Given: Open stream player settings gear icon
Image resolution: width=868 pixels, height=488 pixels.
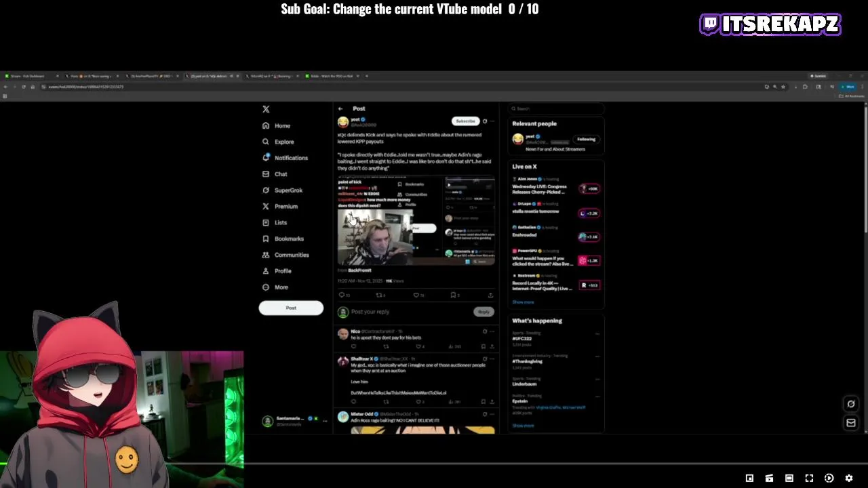Looking at the screenshot, I should tap(849, 479).
